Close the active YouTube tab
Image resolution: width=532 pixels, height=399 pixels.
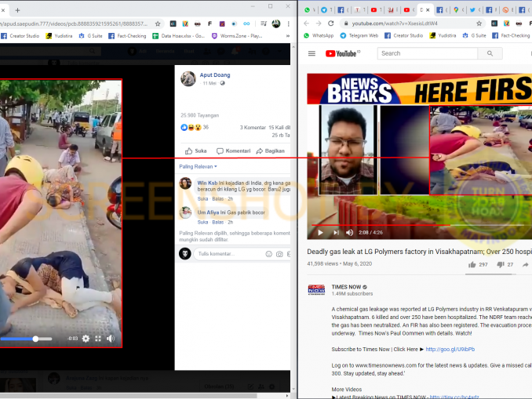pos(428,10)
